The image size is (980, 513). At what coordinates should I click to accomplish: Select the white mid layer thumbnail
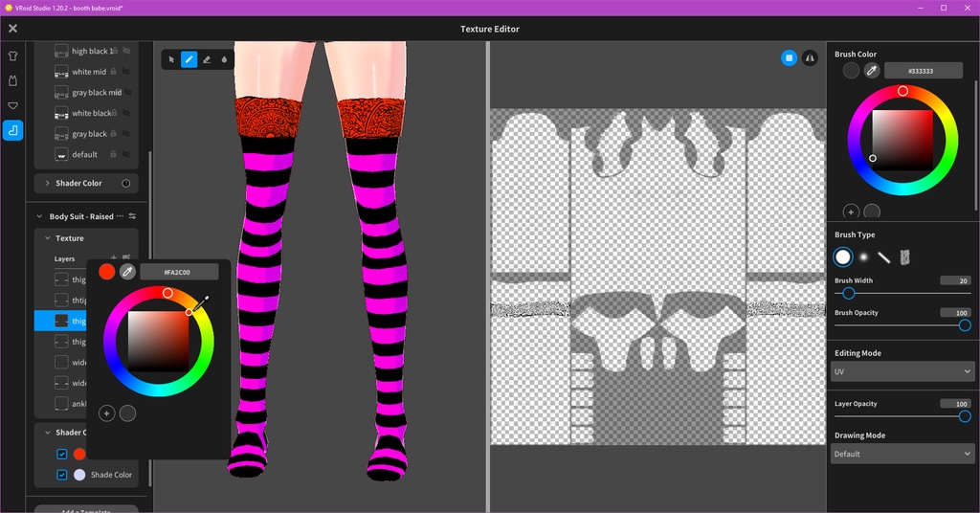tap(61, 72)
